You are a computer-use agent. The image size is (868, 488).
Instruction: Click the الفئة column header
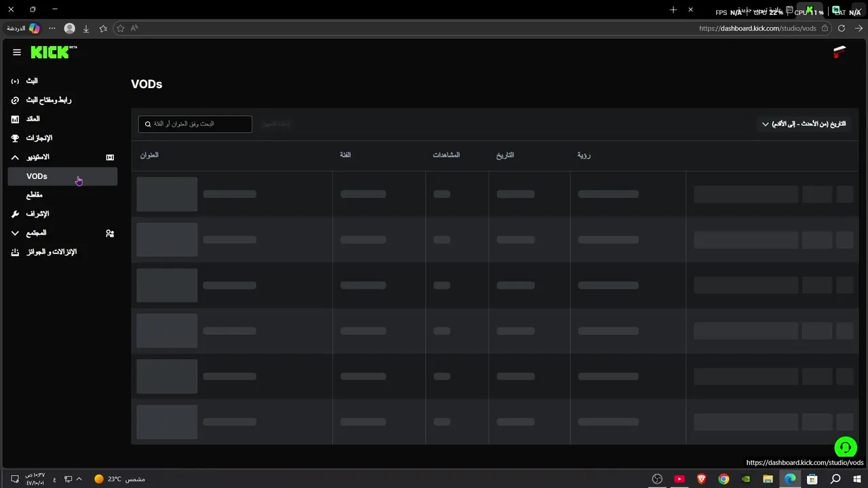point(346,155)
